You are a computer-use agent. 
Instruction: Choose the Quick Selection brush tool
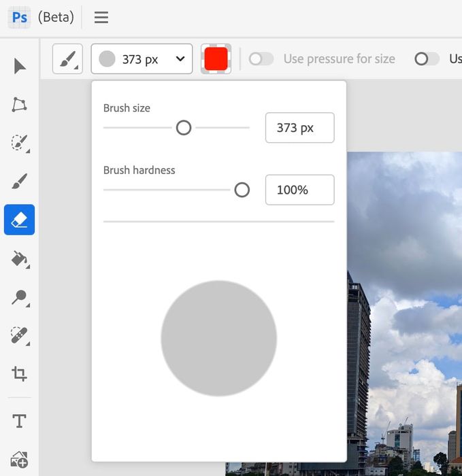click(x=20, y=143)
